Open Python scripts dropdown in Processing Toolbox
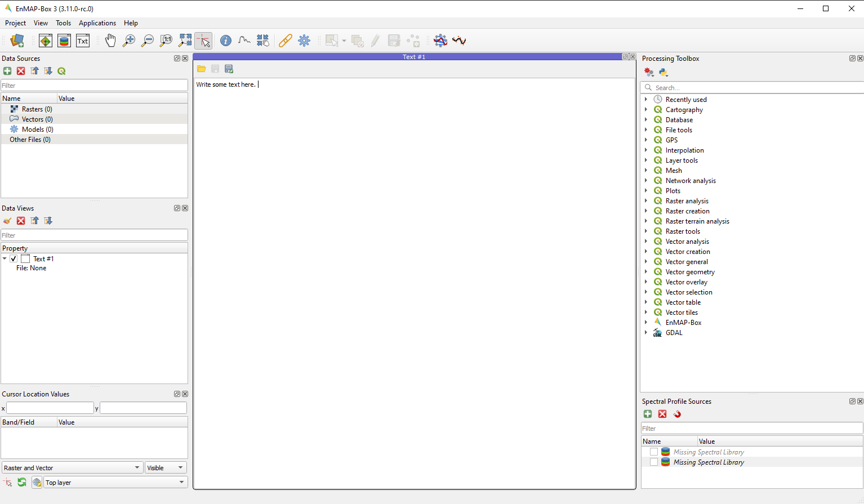Viewport: 864px width, 504px height. [x=663, y=72]
